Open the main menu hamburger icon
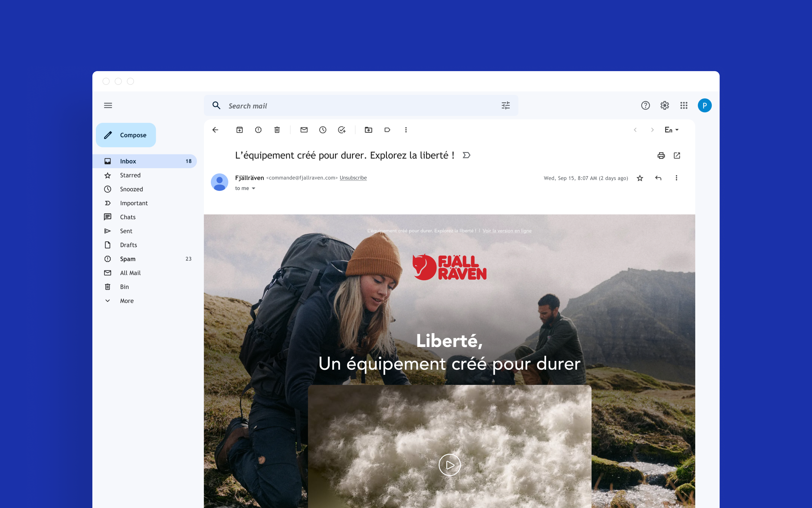Image resolution: width=812 pixels, height=508 pixels. click(x=108, y=105)
